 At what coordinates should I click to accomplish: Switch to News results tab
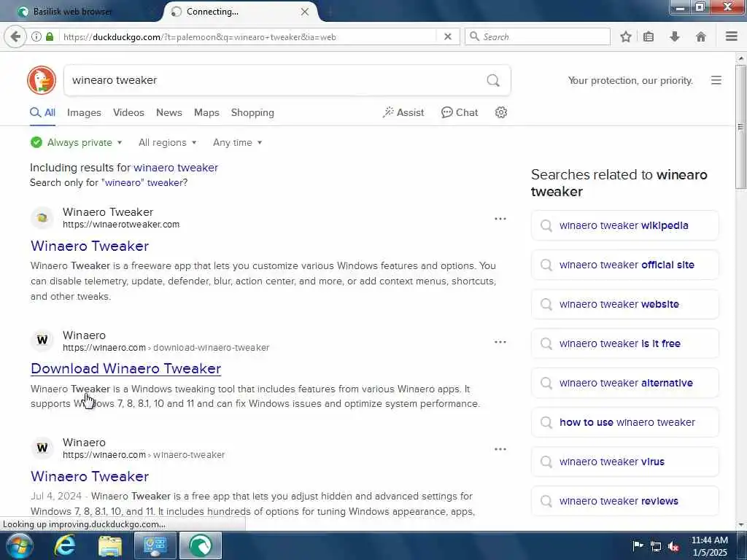click(x=169, y=113)
